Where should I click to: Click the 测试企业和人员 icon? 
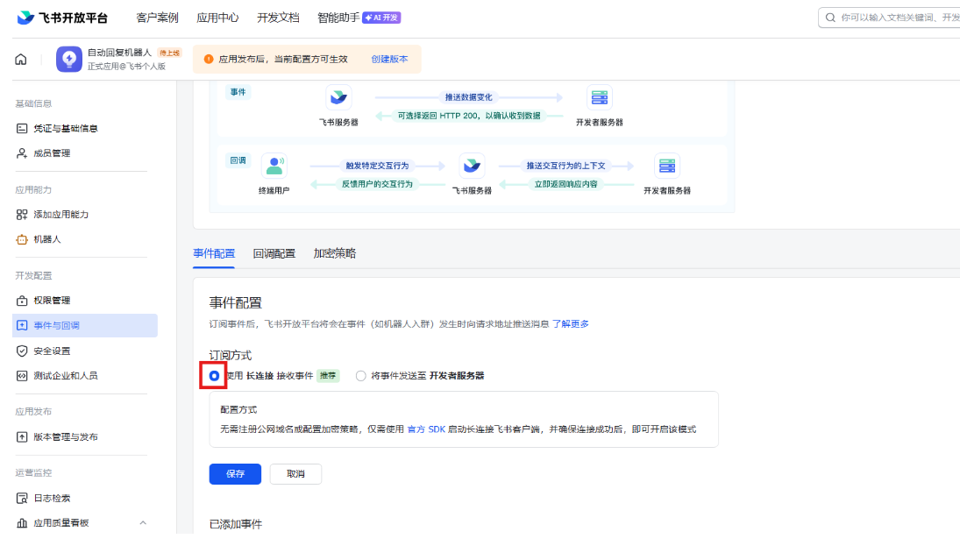point(22,376)
